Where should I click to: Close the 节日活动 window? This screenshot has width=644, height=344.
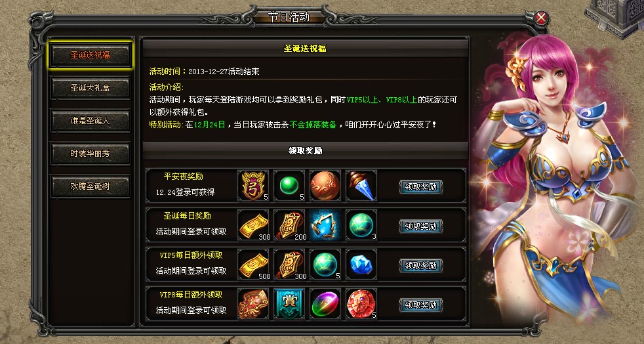coord(542,18)
